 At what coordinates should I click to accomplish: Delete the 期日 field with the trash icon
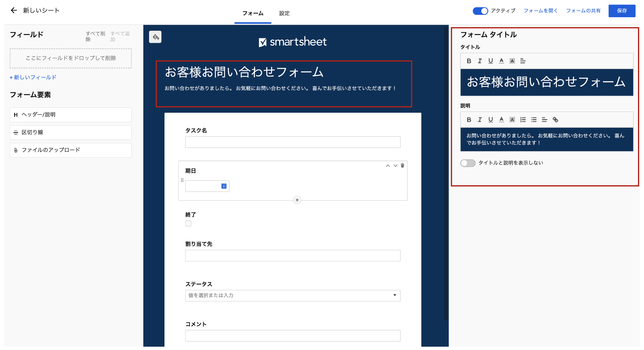pos(402,165)
